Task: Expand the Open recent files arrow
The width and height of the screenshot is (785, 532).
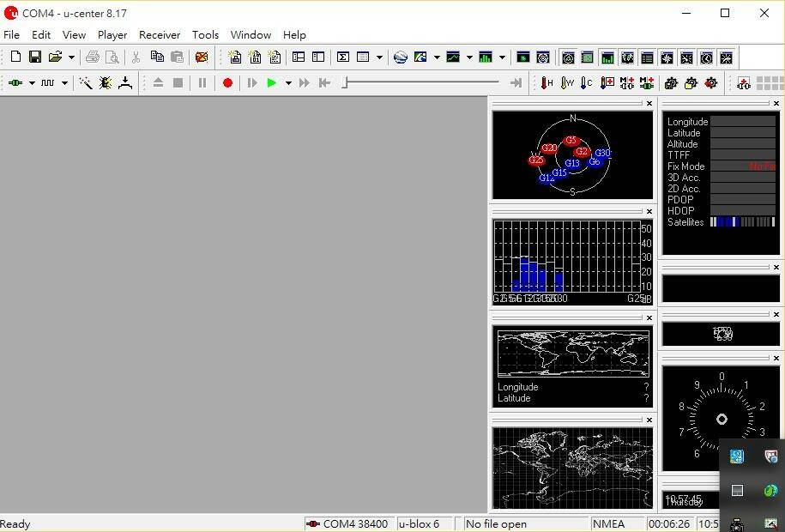Action: pyautogui.click(x=71, y=57)
